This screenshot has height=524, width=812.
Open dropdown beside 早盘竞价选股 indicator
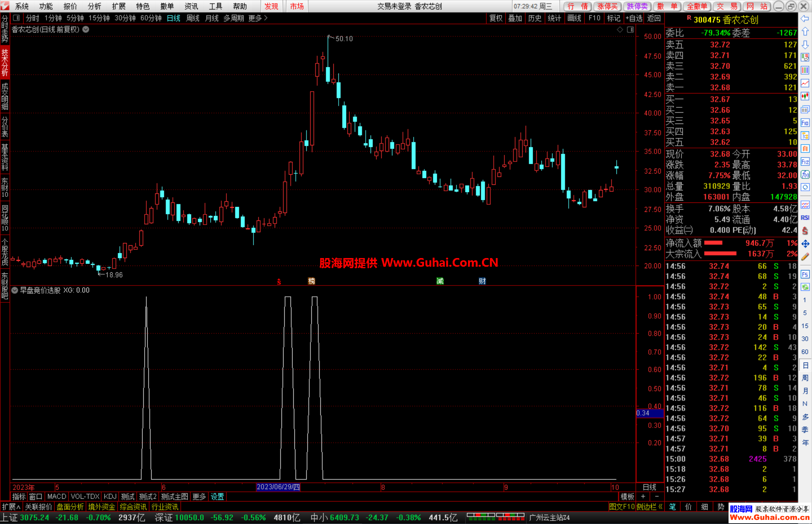click(x=15, y=290)
